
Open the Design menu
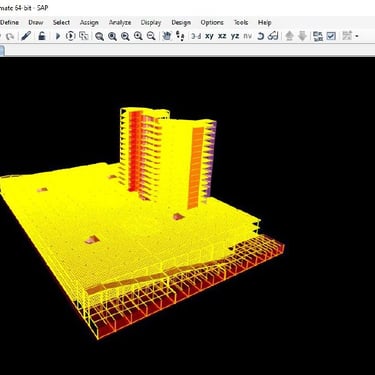(x=181, y=23)
